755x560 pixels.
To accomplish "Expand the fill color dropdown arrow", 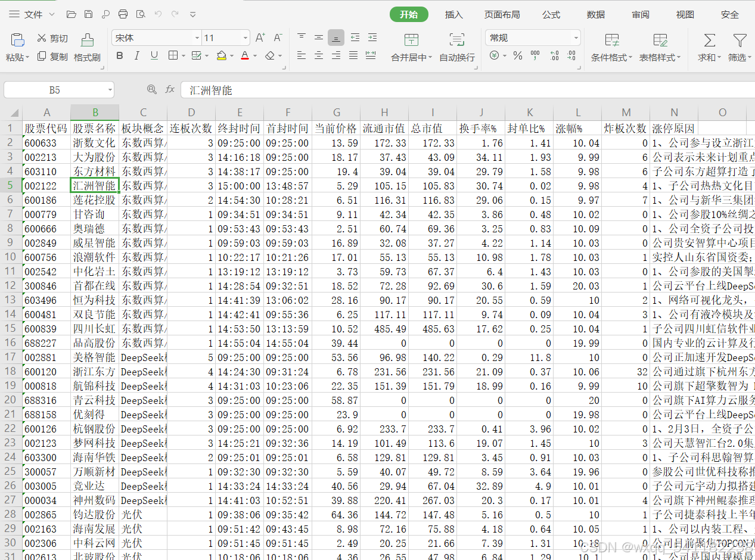I will (231, 56).
